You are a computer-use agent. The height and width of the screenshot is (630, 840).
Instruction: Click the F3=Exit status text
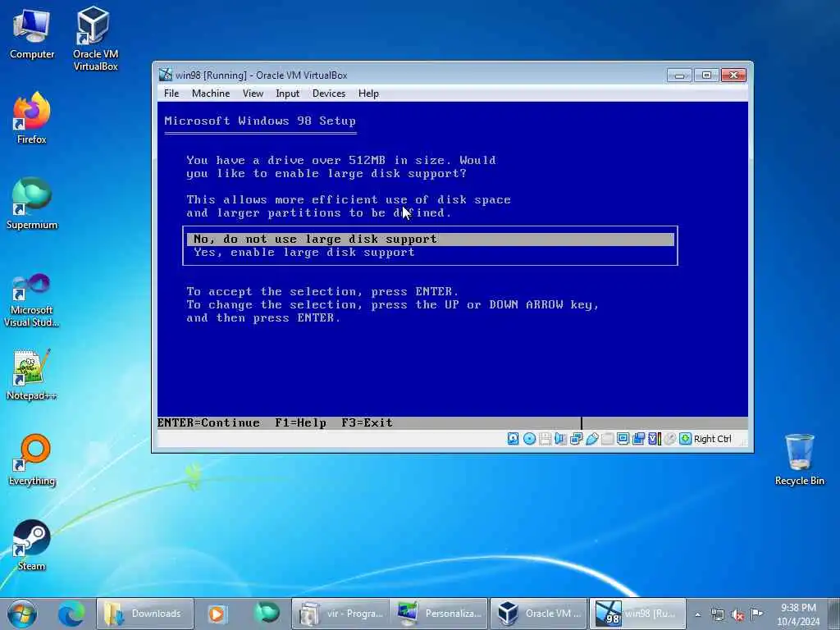[367, 422]
